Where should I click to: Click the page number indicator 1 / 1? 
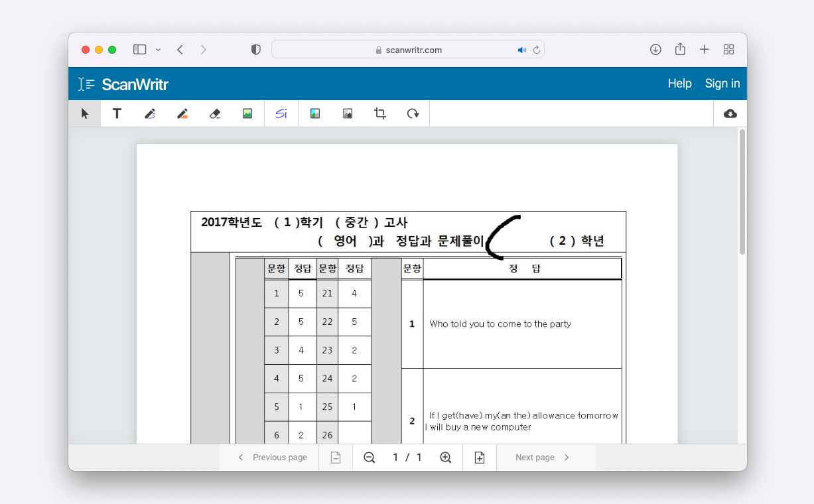[x=407, y=458]
